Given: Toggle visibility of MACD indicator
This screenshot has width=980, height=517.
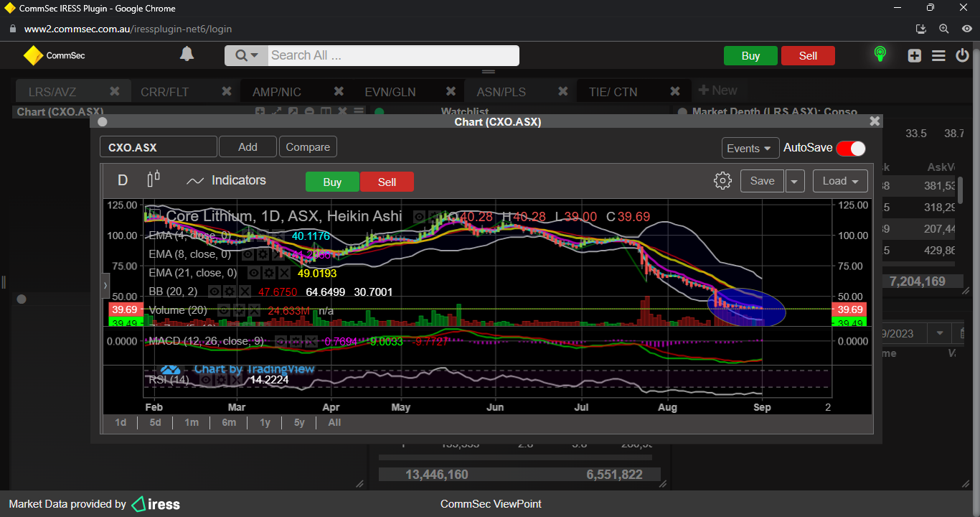Looking at the screenshot, I should [x=281, y=341].
